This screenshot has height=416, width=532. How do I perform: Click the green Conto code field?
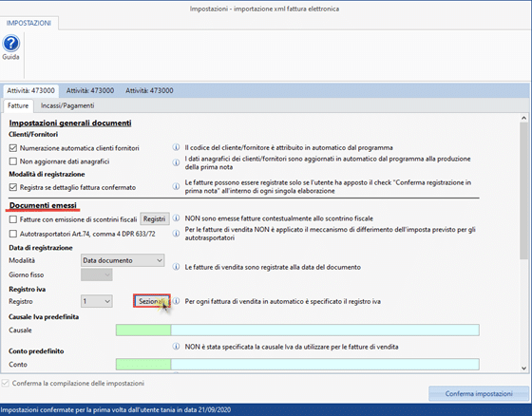pyautogui.click(x=143, y=364)
